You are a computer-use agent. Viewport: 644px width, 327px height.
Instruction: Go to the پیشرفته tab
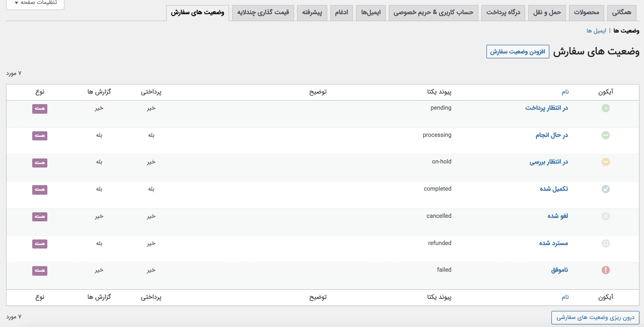(312, 13)
